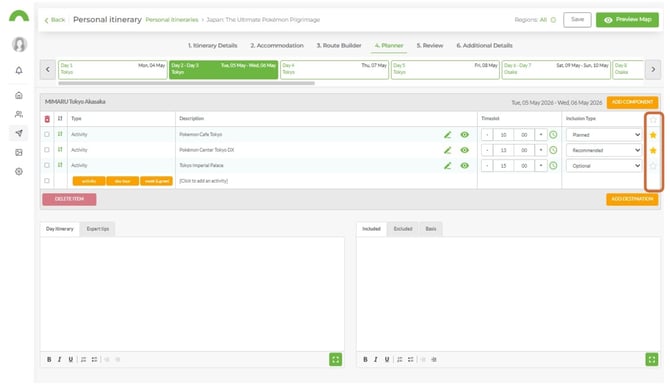
Task: Open the clients people icon in the sidebar
Action: (19, 114)
